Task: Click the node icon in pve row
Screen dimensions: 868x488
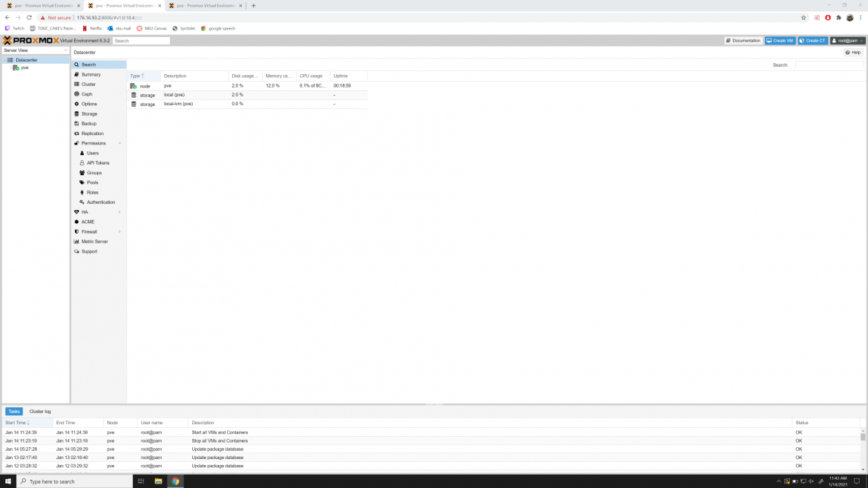Action: [x=134, y=86]
